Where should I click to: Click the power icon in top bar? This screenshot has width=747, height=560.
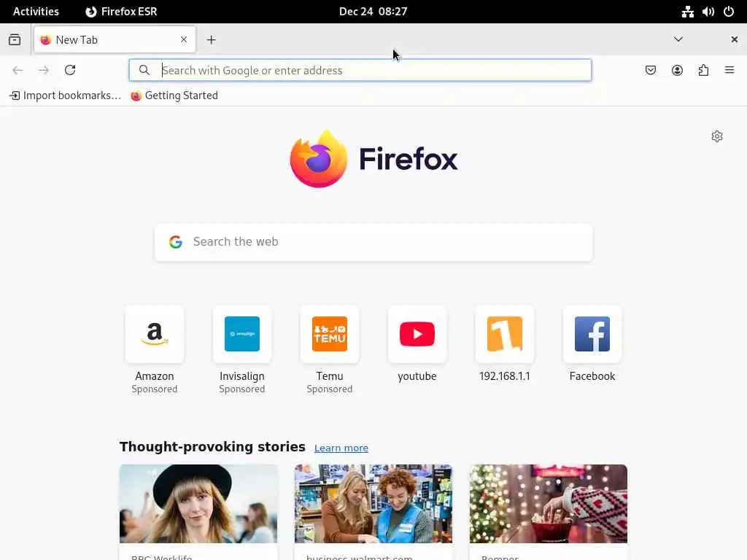click(x=729, y=12)
